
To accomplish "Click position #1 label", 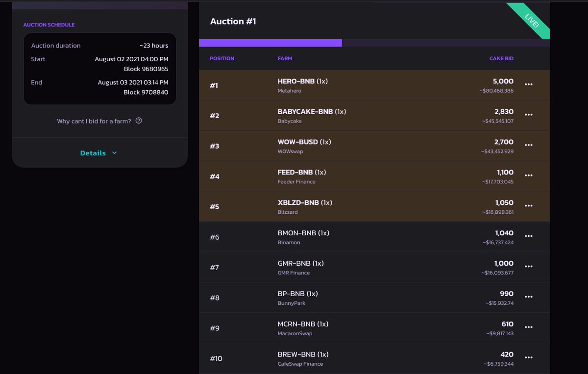I will pyautogui.click(x=214, y=85).
